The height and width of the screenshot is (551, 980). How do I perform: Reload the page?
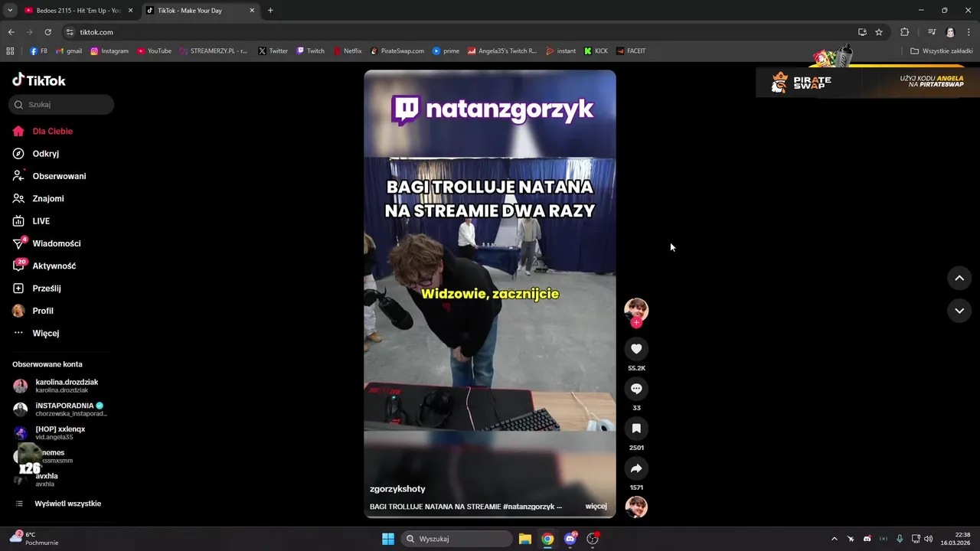47,32
